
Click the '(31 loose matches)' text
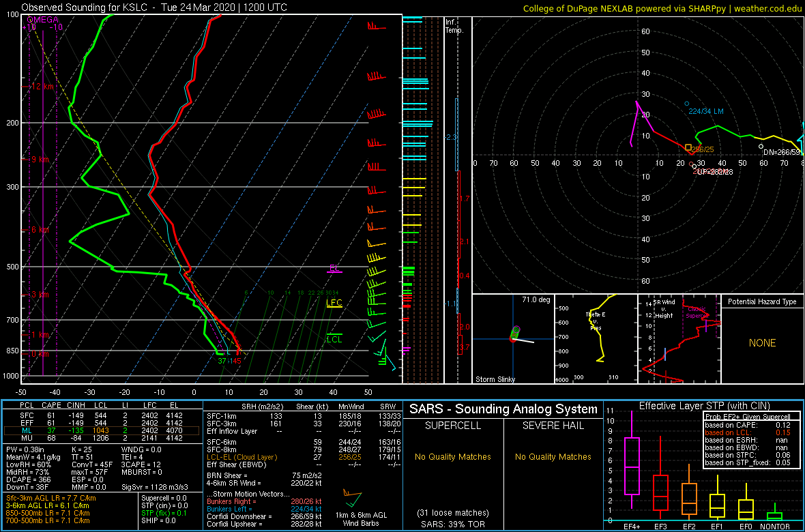(452, 513)
